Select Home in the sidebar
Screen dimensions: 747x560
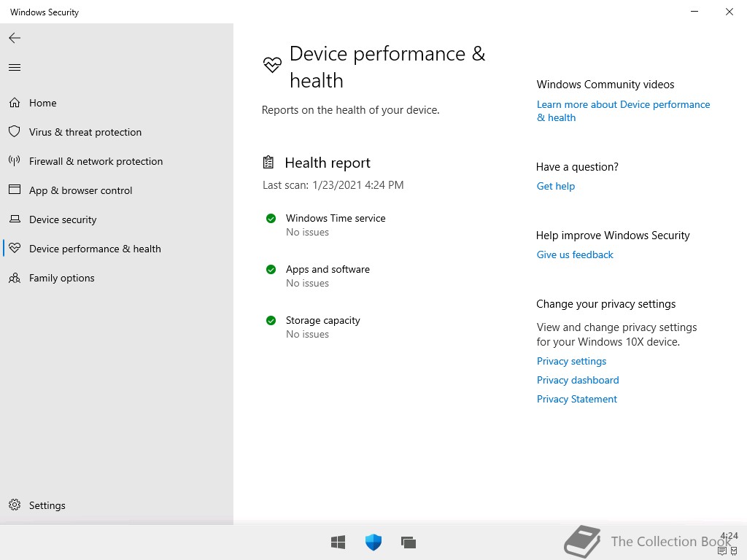(x=43, y=103)
